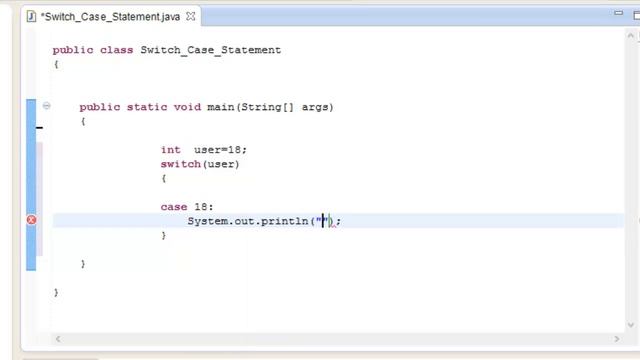Click the 'public class' keyword text

click(93, 50)
